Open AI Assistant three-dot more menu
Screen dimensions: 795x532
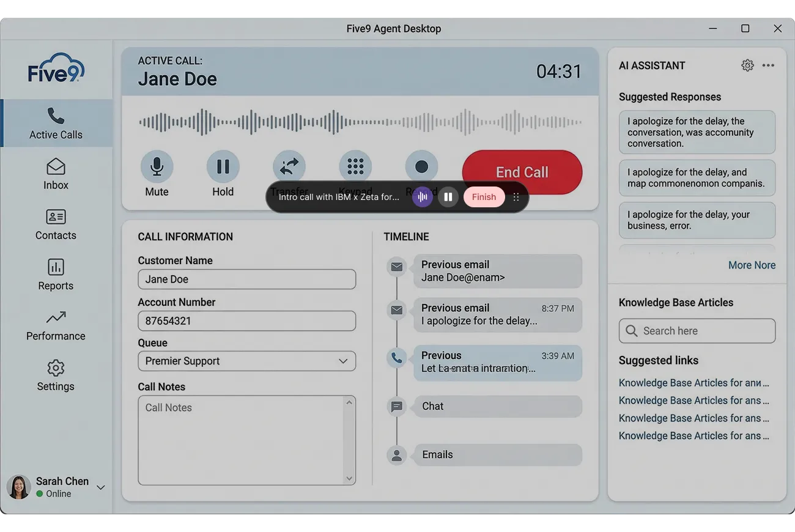[769, 65]
